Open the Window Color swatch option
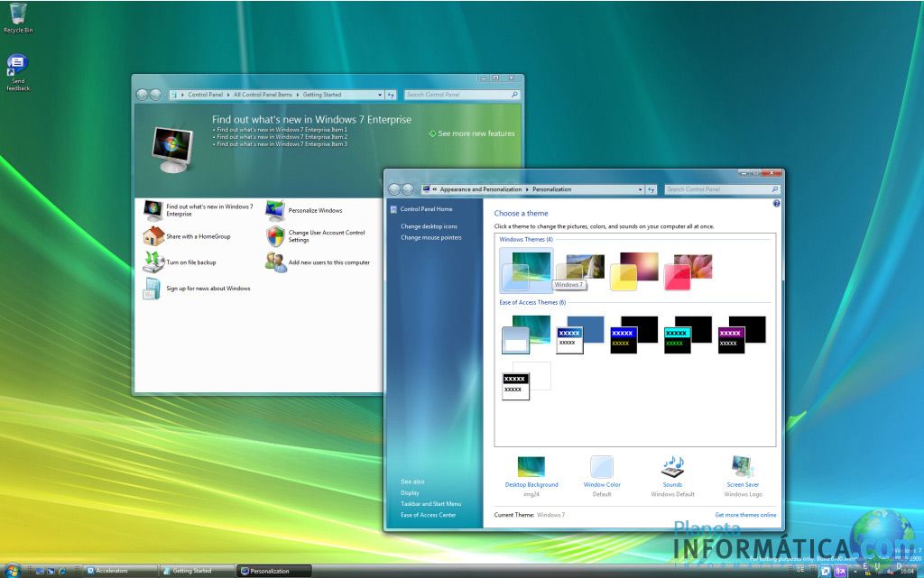924x578 pixels. [602, 467]
